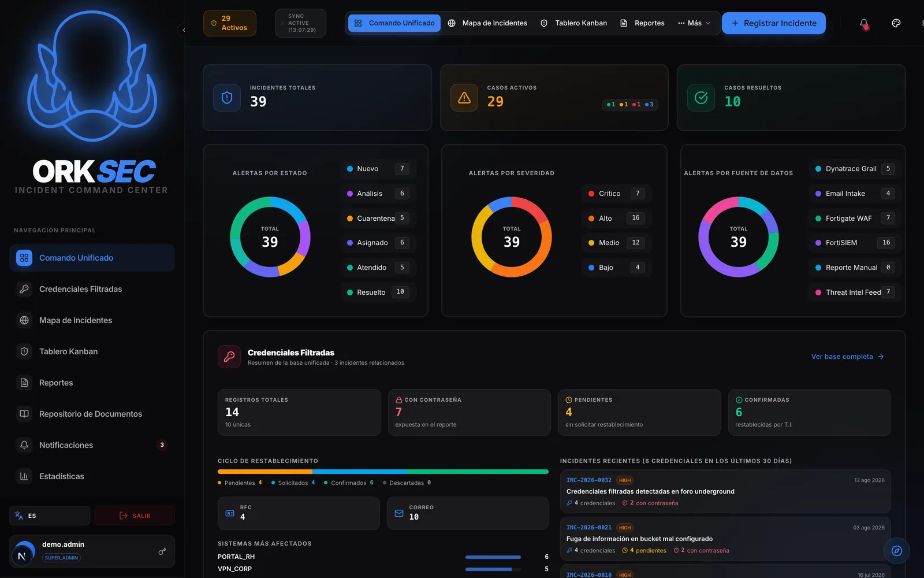This screenshot has height=578, width=924.
Task: Click the key icon next to demo.admin
Action: click(x=162, y=551)
